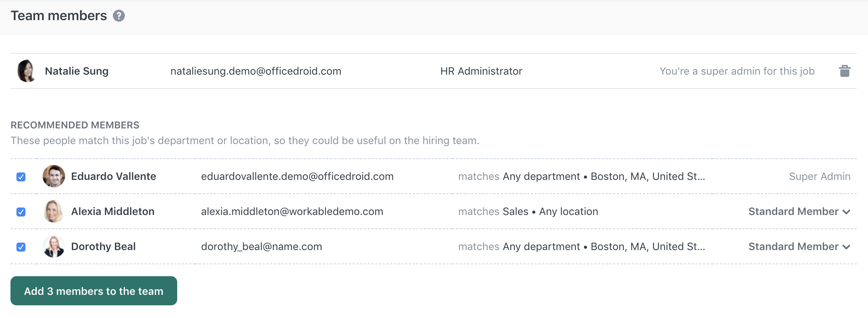Open Alexia Middleton's Standard Member role dropdown
This screenshot has width=868, height=318.
[799, 211]
